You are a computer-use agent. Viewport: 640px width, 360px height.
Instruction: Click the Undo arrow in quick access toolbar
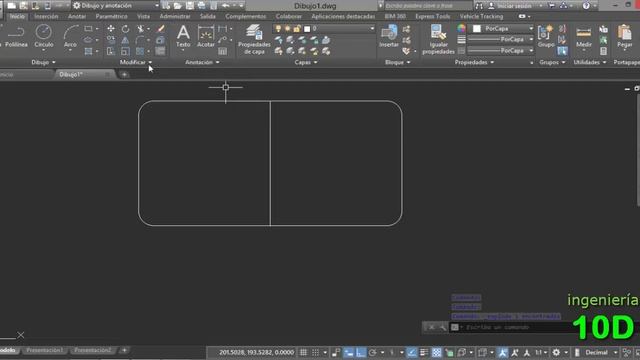click(225, 6)
